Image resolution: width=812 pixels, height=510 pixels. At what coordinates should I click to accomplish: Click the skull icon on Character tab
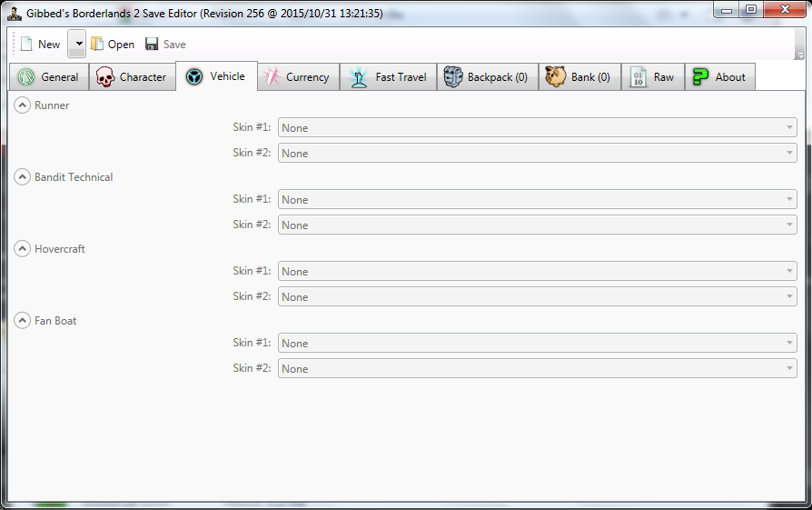coord(105,77)
